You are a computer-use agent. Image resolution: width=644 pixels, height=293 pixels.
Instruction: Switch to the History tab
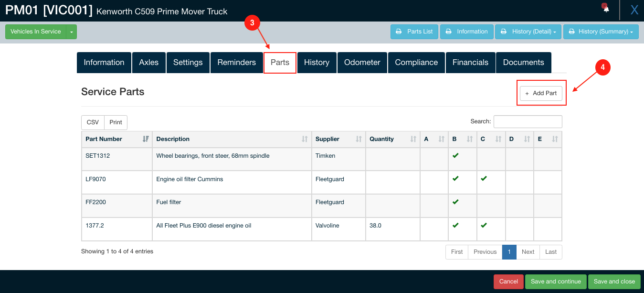tap(317, 63)
